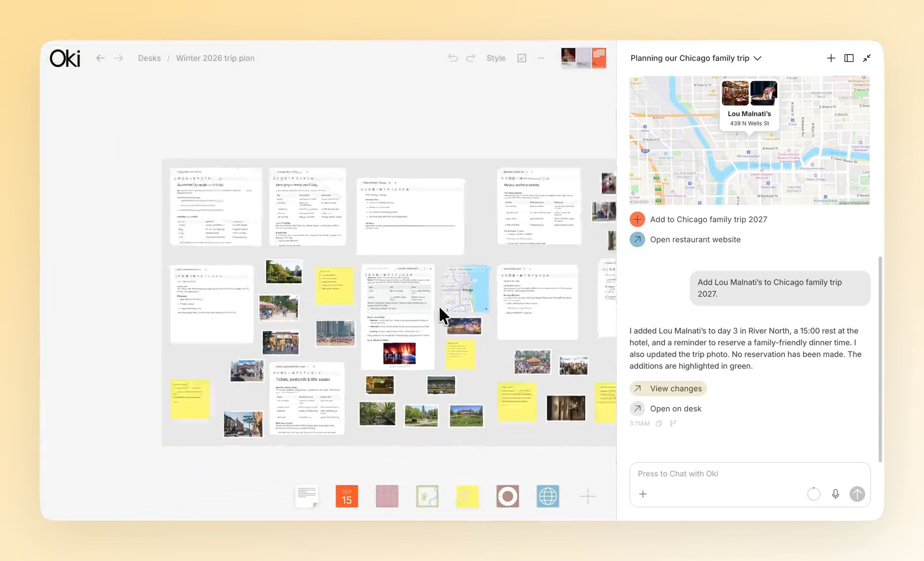Screen dimensions: 924x561
Task: Pick the pink square swatch in dock
Action: (387, 497)
